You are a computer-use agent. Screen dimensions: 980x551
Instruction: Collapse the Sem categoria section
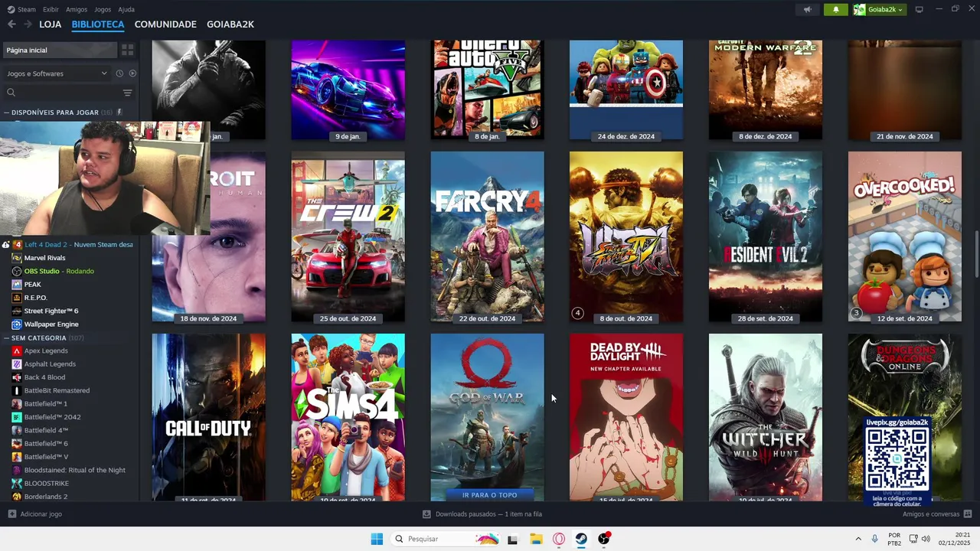coord(6,337)
